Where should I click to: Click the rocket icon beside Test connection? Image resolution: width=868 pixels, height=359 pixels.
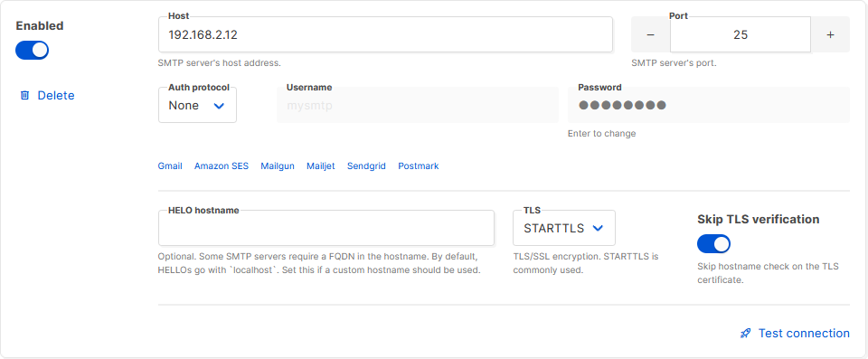(x=746, y=334)
